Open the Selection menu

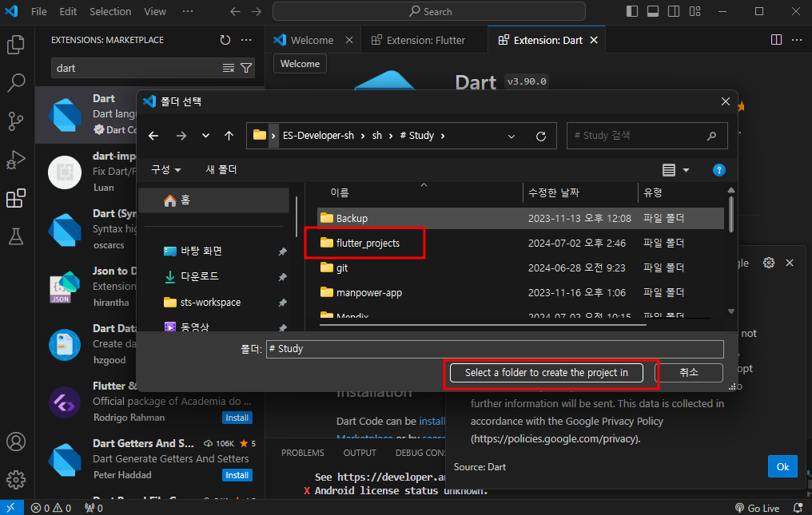[x=110, y=11]
